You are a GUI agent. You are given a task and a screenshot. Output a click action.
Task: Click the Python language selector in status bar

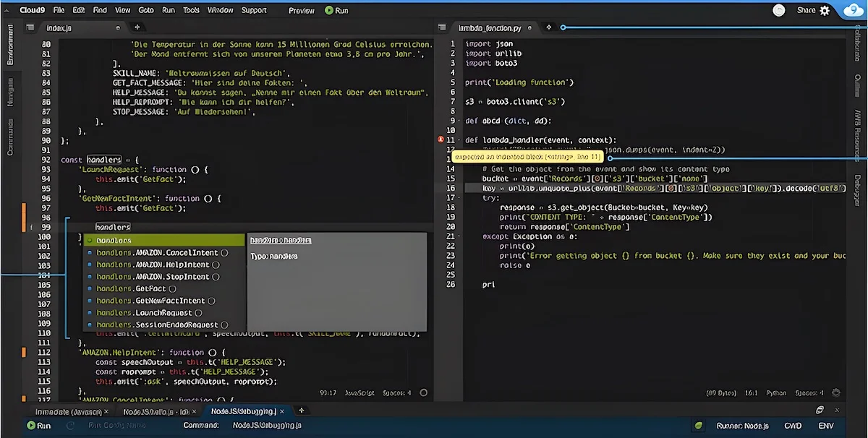tap(775, 393)
